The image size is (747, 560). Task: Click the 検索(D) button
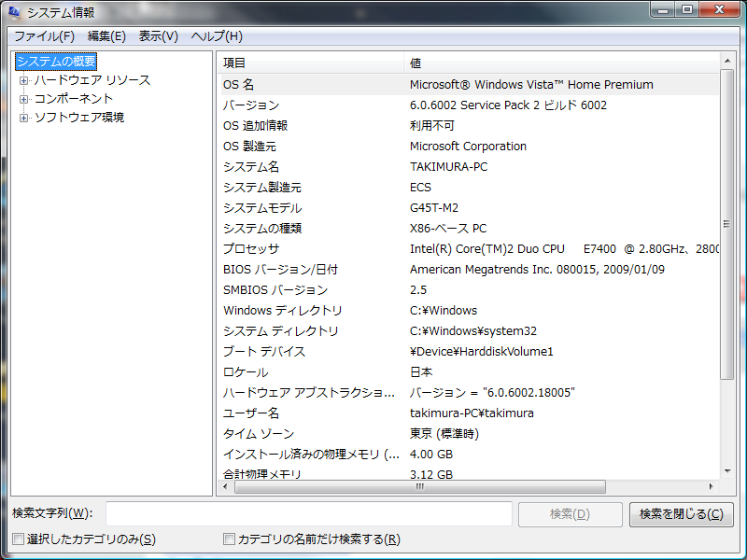point(571,514)
